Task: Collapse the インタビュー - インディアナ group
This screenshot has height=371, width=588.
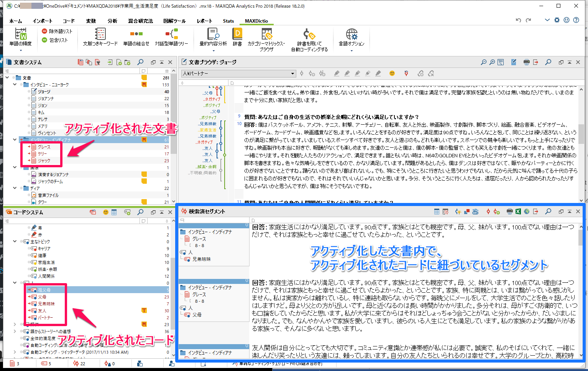Action: pos(15,140)
